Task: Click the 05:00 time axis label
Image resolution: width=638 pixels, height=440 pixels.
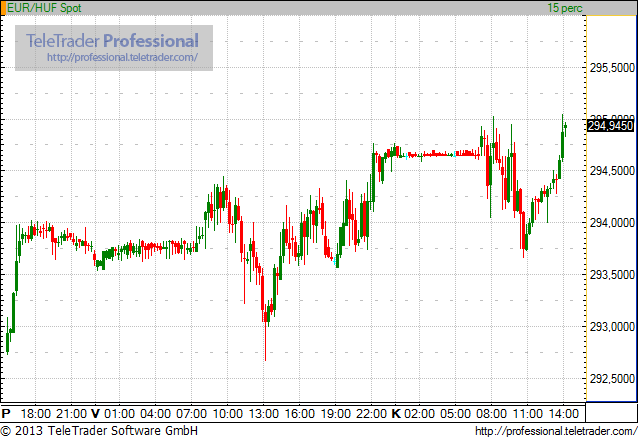Action: pyautogui.click(x=455, y=414)
